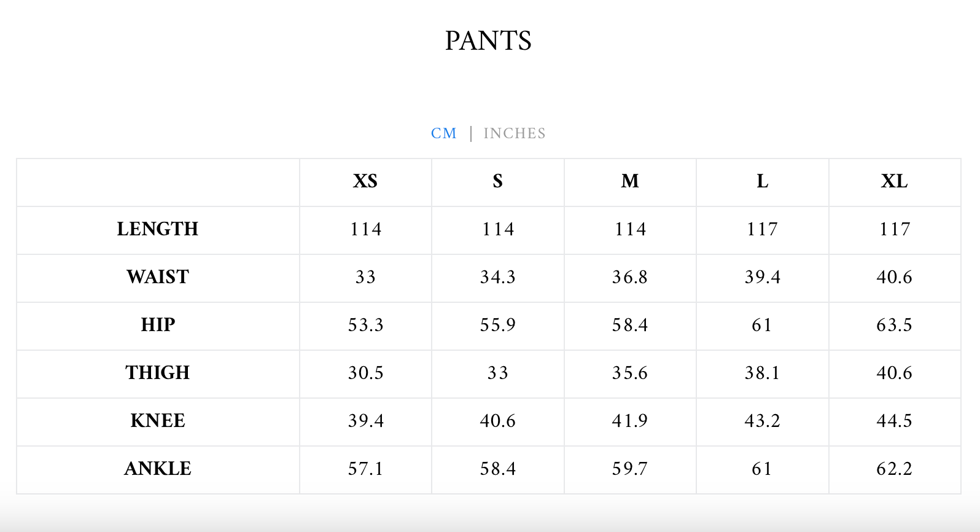Viewport: 980px width, 532px height.
Task: Switch units to INCHES
Action: coord(514,133)
